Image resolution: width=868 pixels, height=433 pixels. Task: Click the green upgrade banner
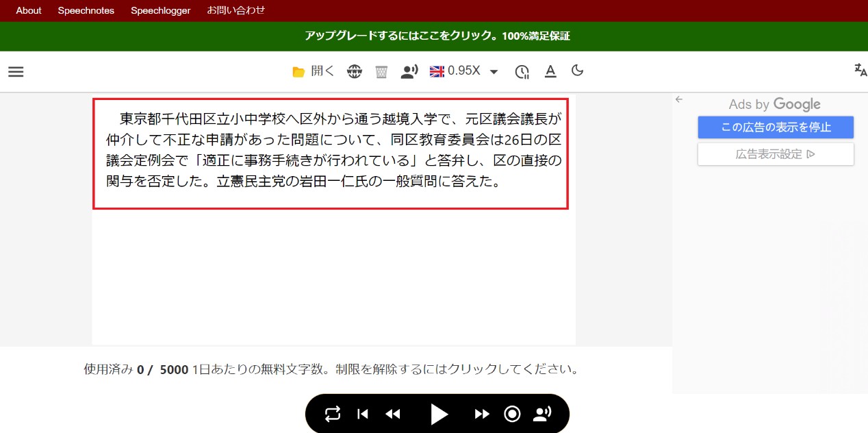point(434,36)
